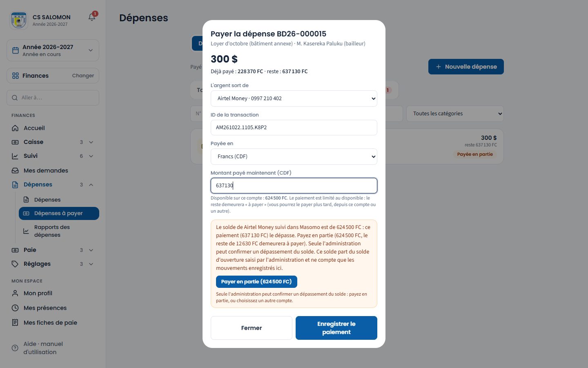The height and width of the screenshot is (368, 588).
Task: Open the notifications bell icon
Action: coord(92,17)
